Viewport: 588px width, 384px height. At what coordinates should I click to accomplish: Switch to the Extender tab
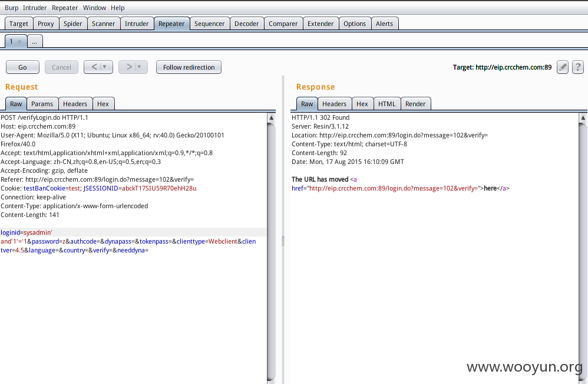321,24
